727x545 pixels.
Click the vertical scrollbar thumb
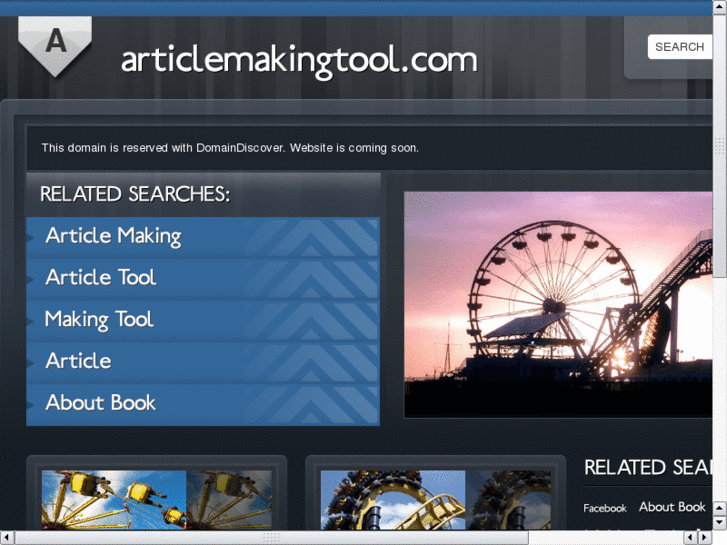(x=720, y=146)
